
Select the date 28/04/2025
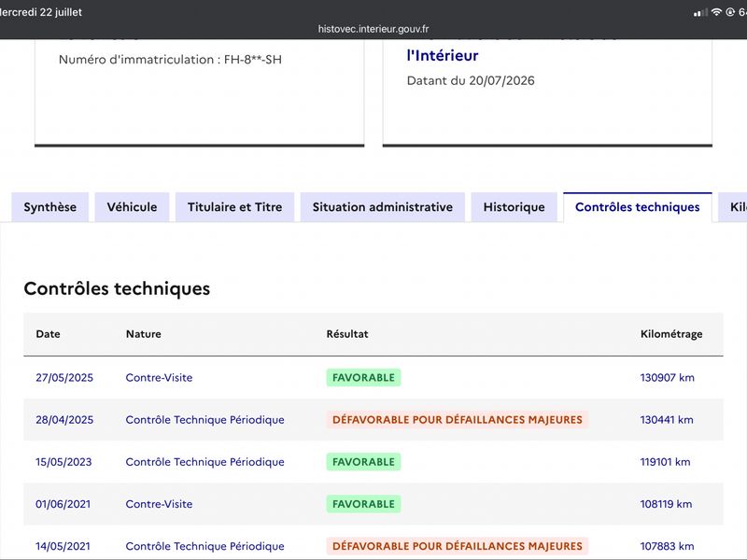[x=64, y=419]
